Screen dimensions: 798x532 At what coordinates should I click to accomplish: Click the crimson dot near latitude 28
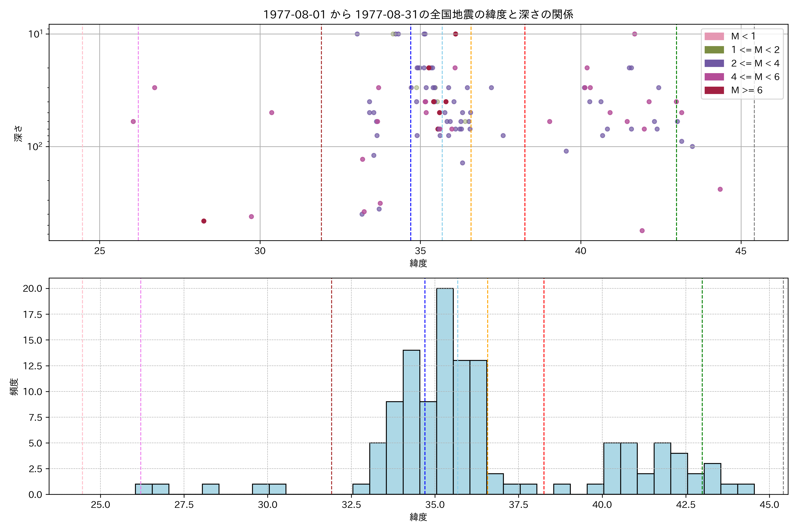[x=203, y=221]
